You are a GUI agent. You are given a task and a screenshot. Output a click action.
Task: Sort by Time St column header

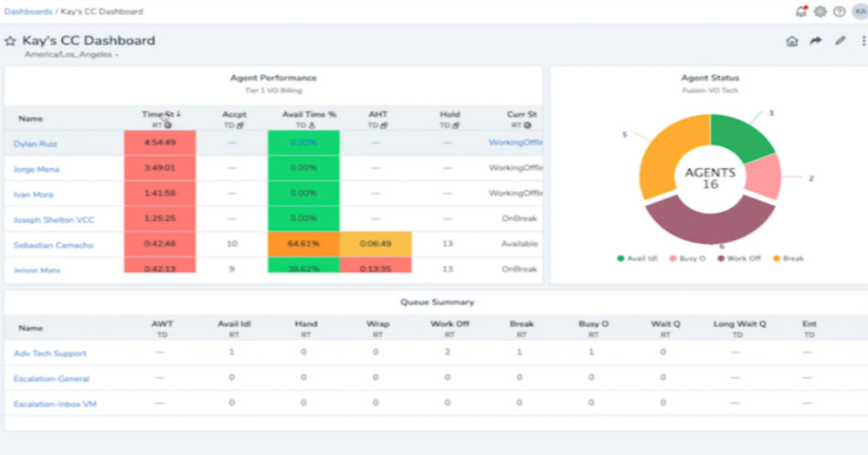point(161,115)
